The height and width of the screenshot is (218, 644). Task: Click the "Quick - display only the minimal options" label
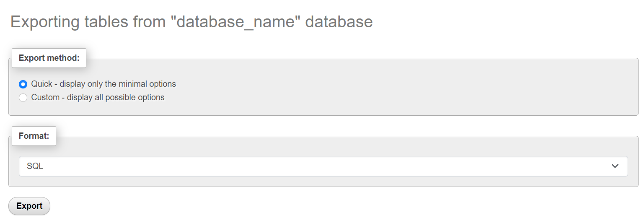tap(103, 84)
